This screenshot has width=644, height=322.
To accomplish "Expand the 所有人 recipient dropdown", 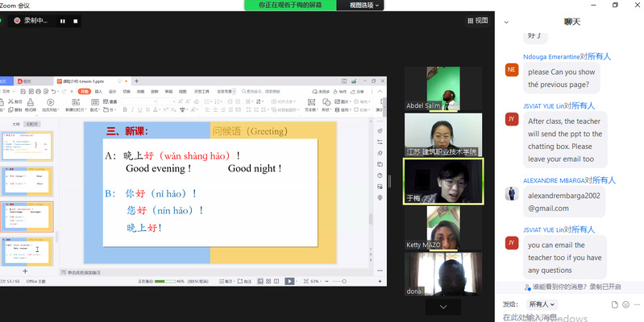I will click(541, 304).
